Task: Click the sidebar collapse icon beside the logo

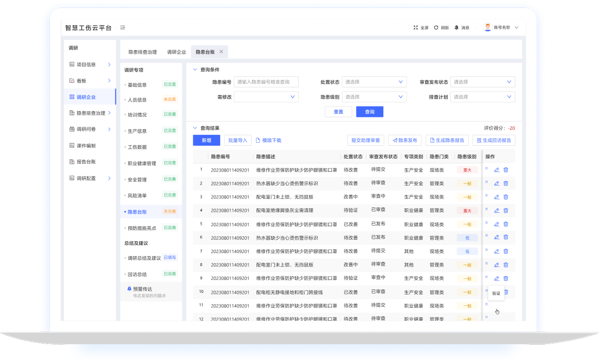Action: pos(122,28)
